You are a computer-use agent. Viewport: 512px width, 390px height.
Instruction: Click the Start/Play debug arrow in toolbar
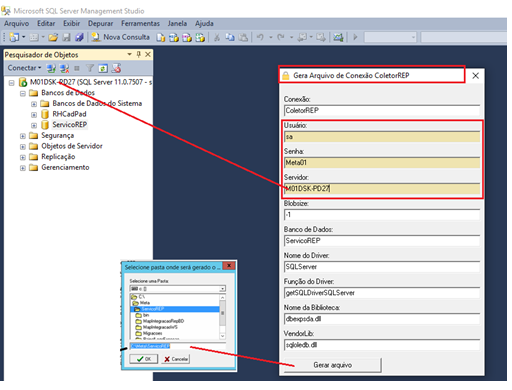pos(355,37)
